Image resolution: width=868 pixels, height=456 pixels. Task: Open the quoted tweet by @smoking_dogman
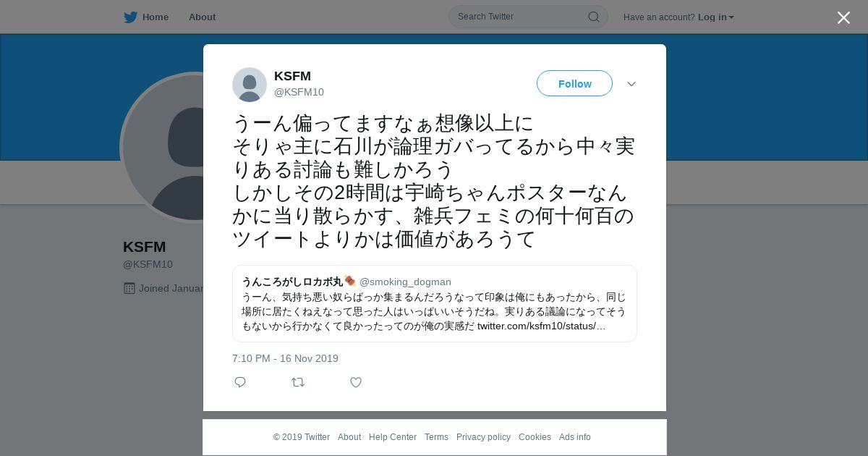click(x=434, y=303)
